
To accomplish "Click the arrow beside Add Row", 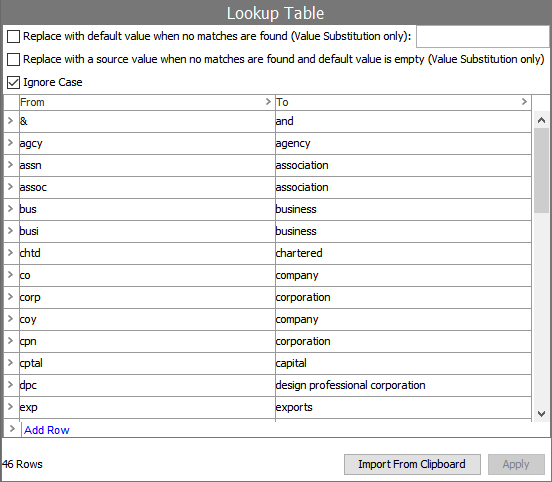I will pos(12,429).
